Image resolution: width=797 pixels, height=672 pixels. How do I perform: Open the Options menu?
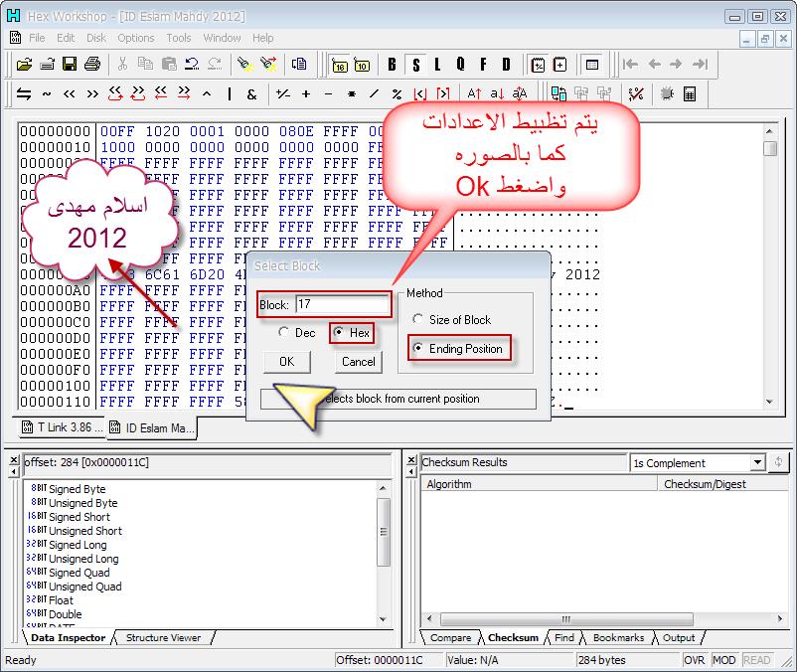[x=136, y=38]
